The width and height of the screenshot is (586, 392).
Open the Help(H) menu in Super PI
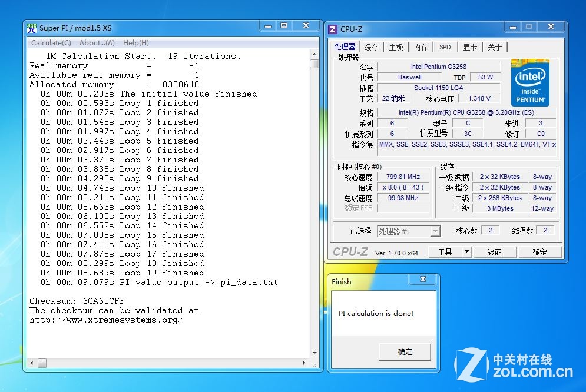[136, 43]
